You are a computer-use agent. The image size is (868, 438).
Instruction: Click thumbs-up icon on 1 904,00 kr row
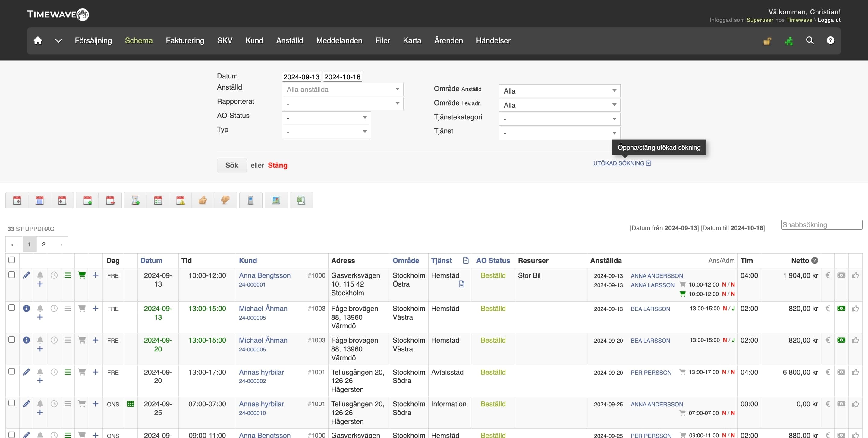tap(855, 275)
